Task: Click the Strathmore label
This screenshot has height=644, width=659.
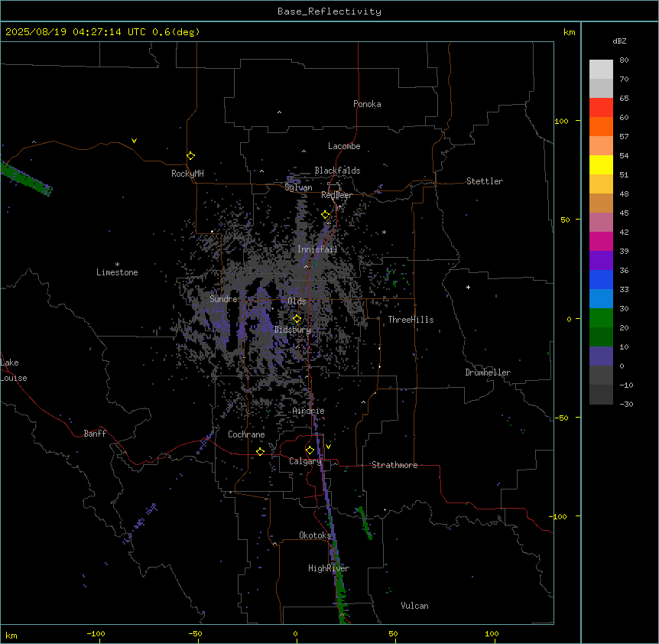Action: (394, 465)
